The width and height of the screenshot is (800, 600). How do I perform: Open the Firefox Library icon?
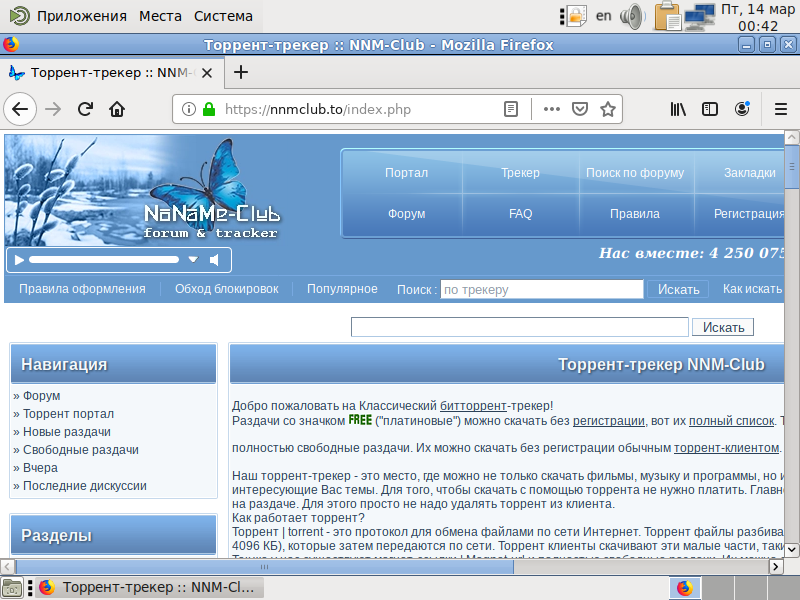tap(678, 109)
